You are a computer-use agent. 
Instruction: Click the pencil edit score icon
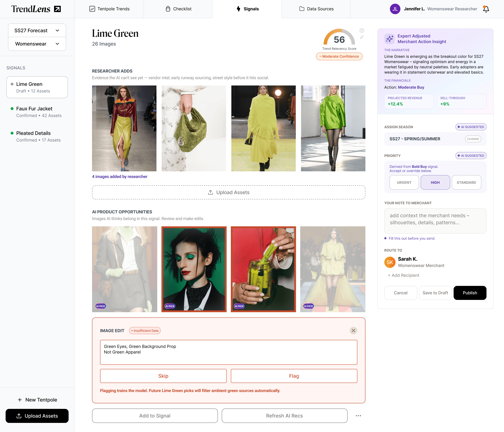362,37
